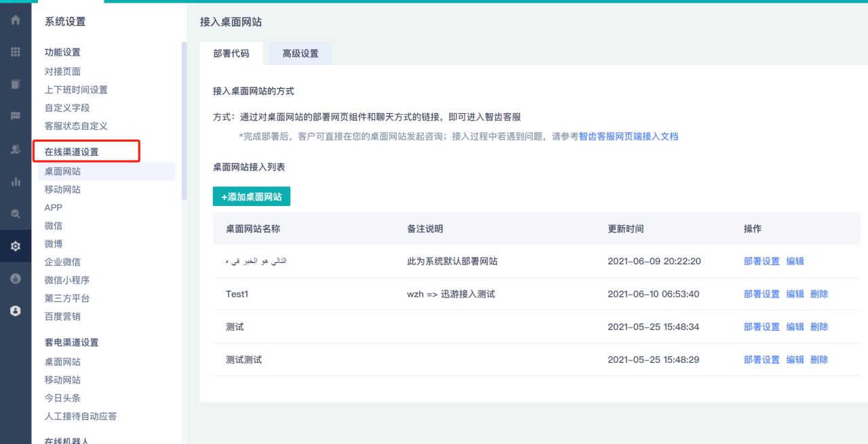The width and height of the screenshot is (868, 444).
Task: Click the gear settings icon in sidebar
Action: [15, 246]
